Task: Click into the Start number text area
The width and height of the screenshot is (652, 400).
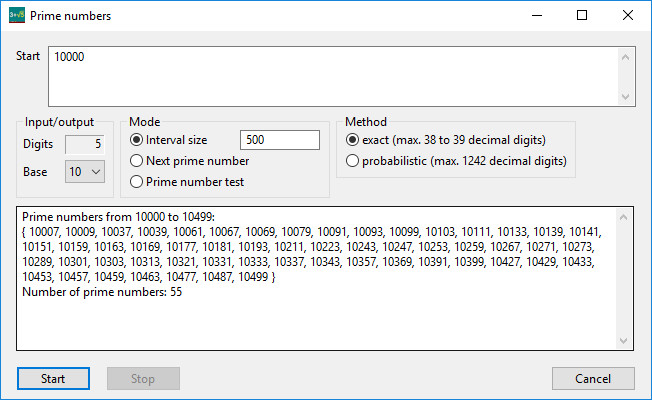Action: point(333,77)
